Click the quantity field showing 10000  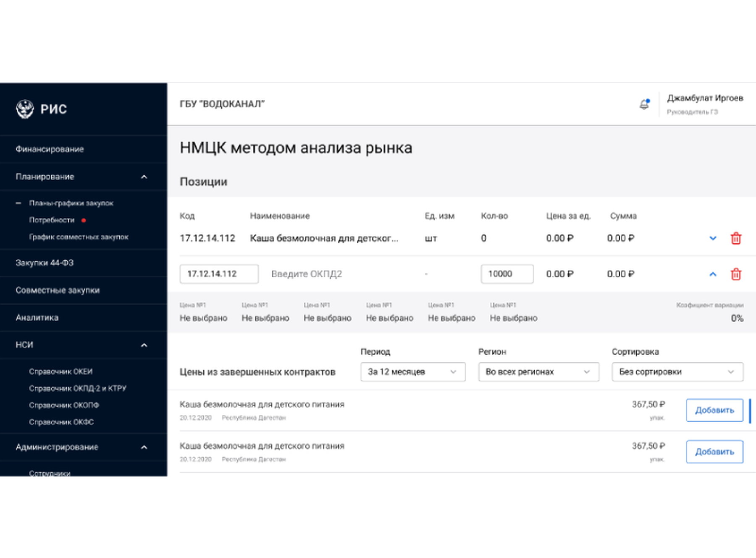click(x=507, y=274)
